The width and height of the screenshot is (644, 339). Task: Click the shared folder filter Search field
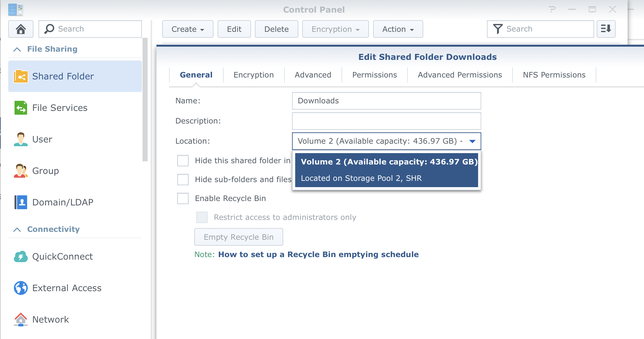[x=541, y=29]
